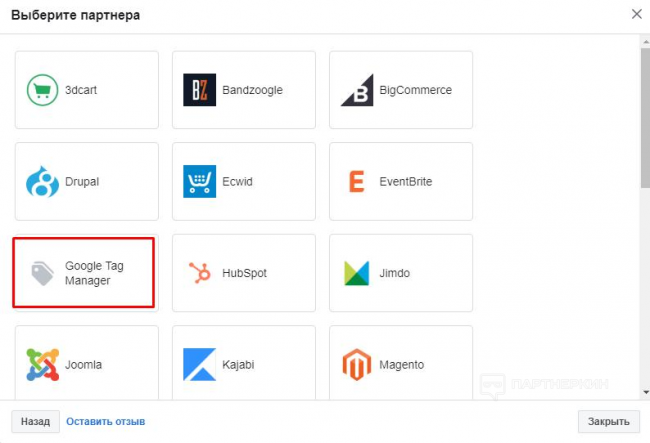Select the Google Tag Manager partner label
Image resolution: width=650 pixels, height=443 pixels.
(95, 273)
